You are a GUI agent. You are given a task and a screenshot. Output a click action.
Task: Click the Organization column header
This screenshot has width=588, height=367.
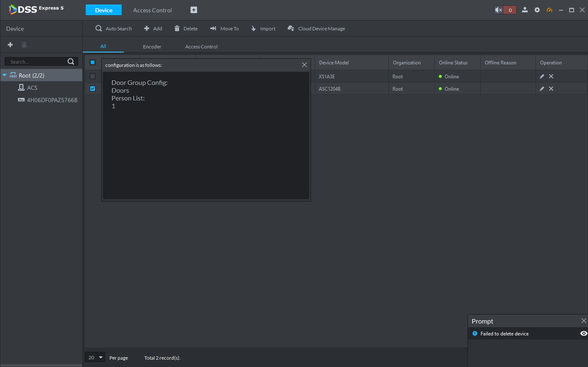(411, 62)
